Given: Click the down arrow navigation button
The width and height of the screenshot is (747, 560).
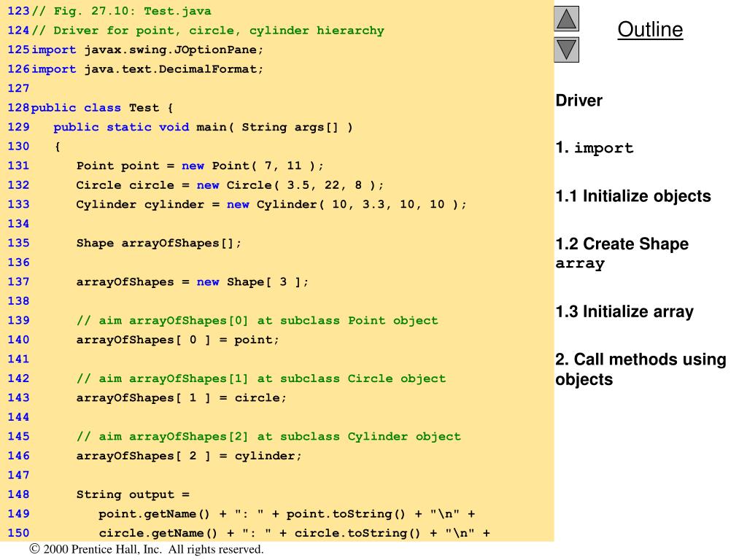Looking at the screenshot, I should pyautogui.click(x=566, y=50).
